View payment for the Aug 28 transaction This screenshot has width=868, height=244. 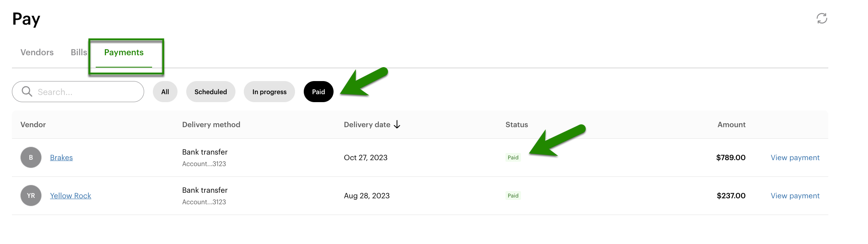(795, 196)
